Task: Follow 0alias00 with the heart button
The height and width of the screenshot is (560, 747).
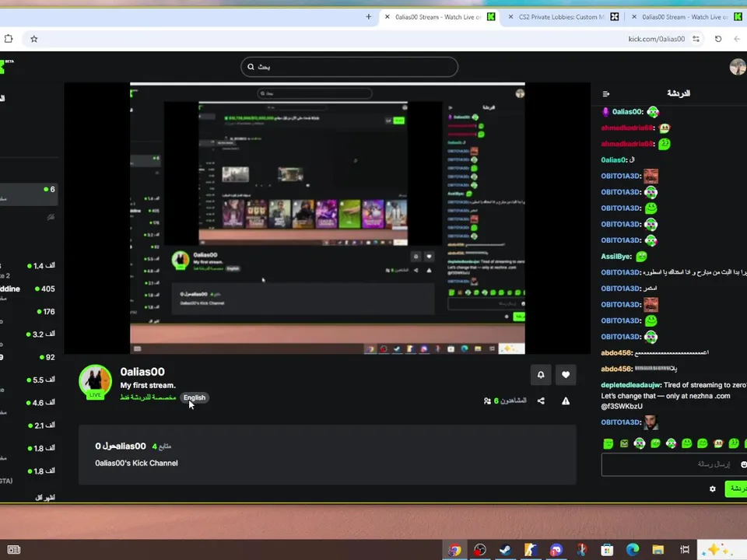Action: (x=566, y=375)
